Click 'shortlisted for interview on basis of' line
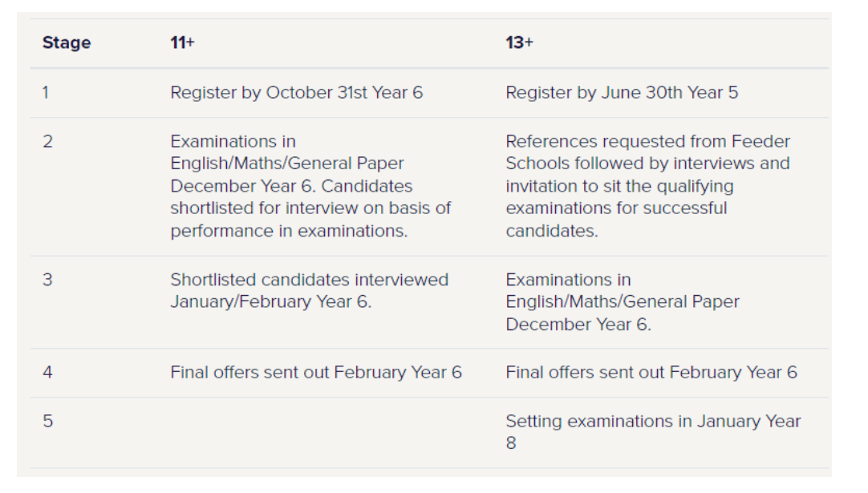 click(x=310, y=208)
